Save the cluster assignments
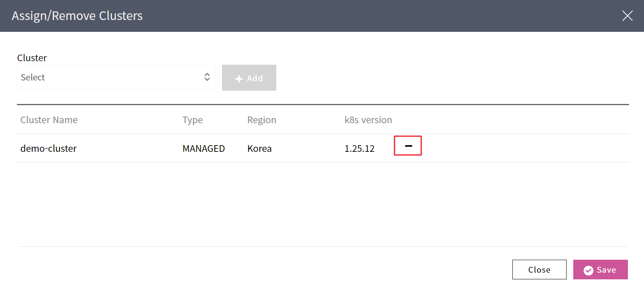Image resolution: width=644 pixels, height=297 pixels. [x=600, y=270]
